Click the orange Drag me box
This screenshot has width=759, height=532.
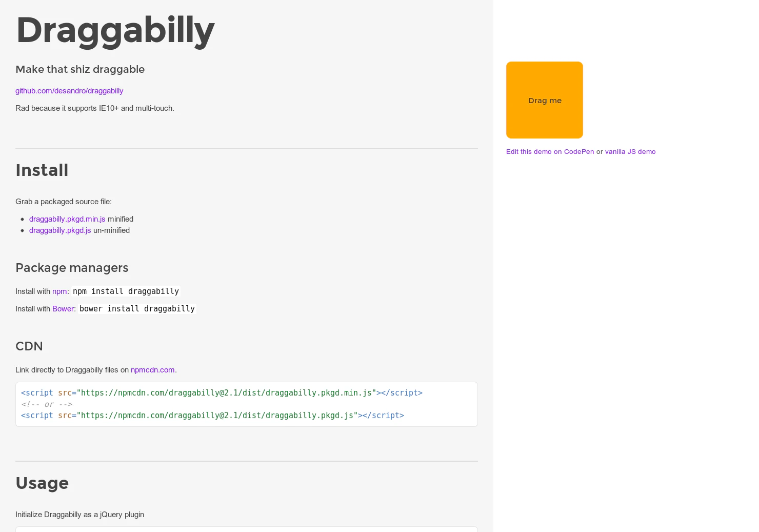point(545,100)
